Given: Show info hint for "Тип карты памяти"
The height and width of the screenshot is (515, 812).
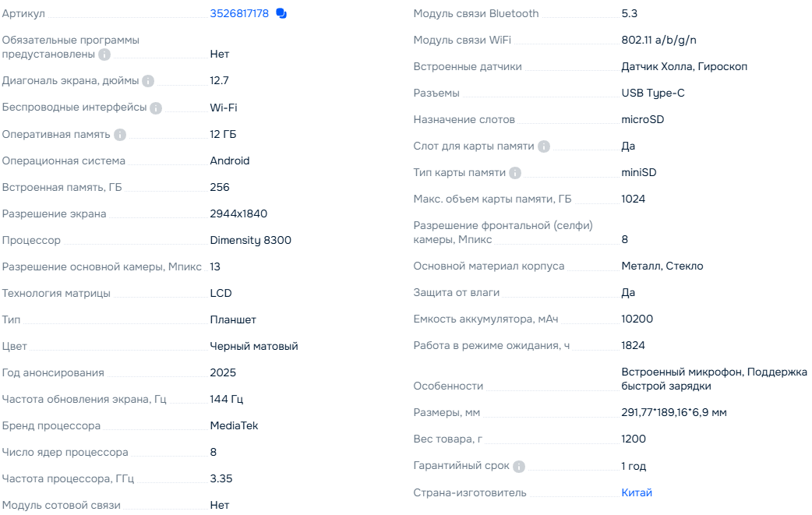Looking at the screenshot, I should [515, 173].
